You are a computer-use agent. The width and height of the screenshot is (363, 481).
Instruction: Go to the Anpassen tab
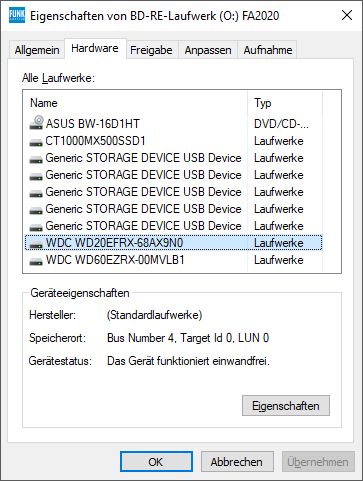click(x=208, y=50)
